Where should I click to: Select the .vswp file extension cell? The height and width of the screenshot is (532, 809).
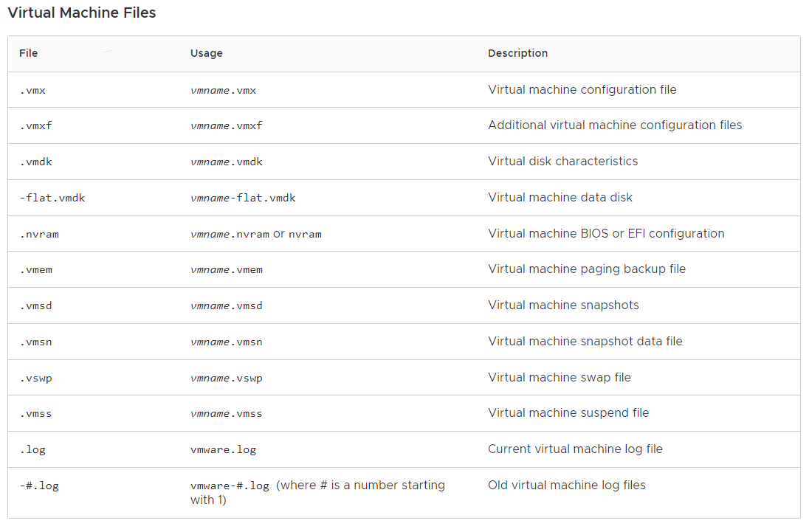click(x=35, y=378)
